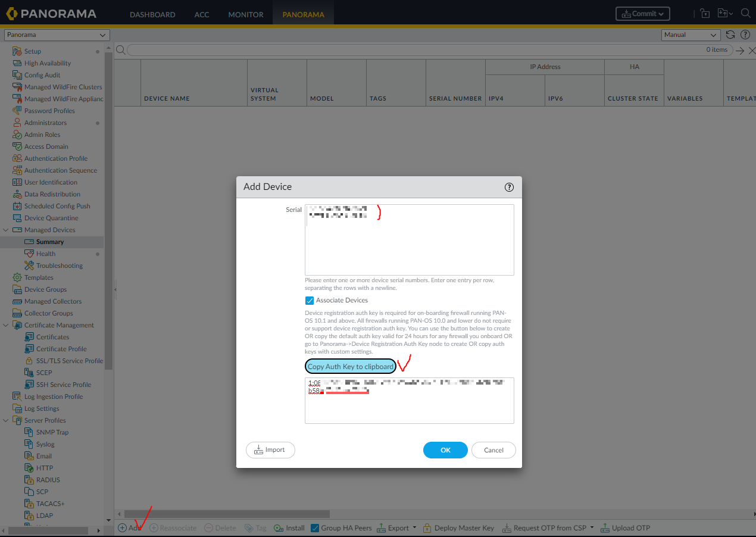Open the page help icon
This screenshot has height=537, width=756.
point(745,35)
